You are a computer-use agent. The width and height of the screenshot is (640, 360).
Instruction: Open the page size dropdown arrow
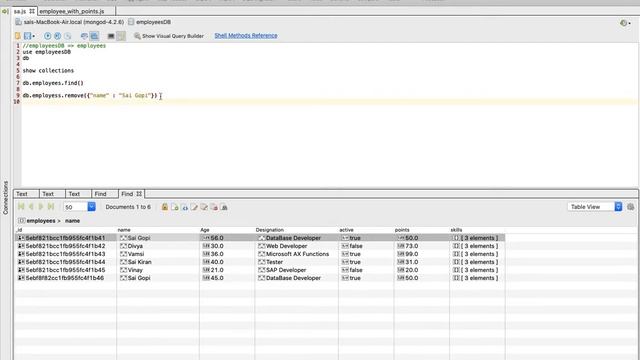(x=91, y=207)
